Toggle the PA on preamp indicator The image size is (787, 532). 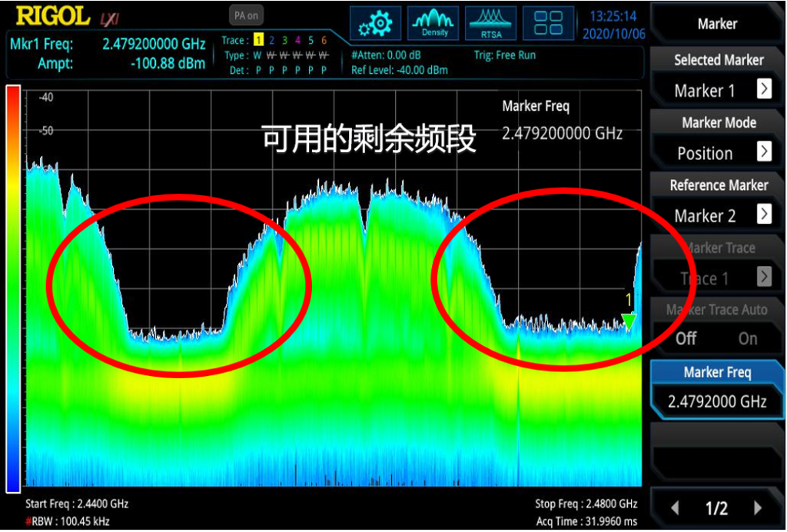click(x=247, y=16)
